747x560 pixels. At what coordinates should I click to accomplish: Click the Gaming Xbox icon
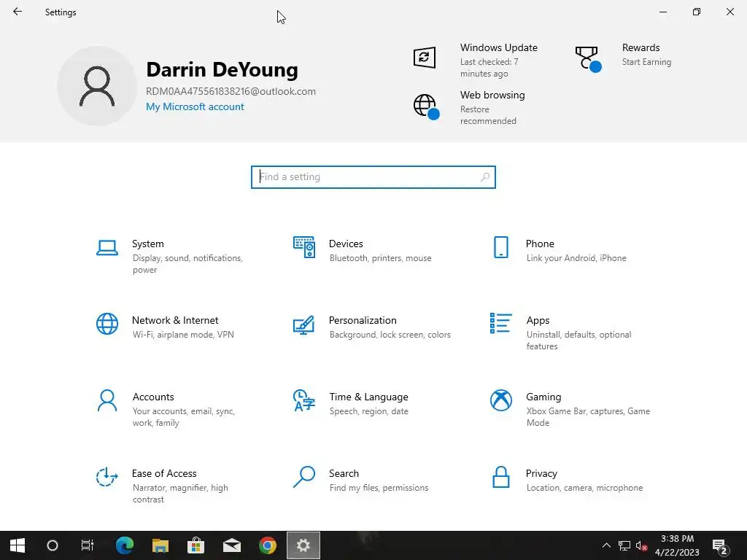pos(500,400)
